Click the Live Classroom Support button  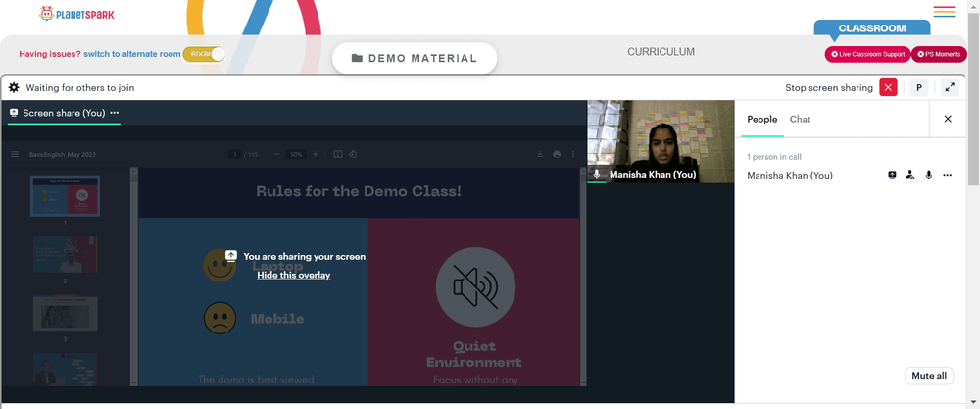(x=867, y=54)
